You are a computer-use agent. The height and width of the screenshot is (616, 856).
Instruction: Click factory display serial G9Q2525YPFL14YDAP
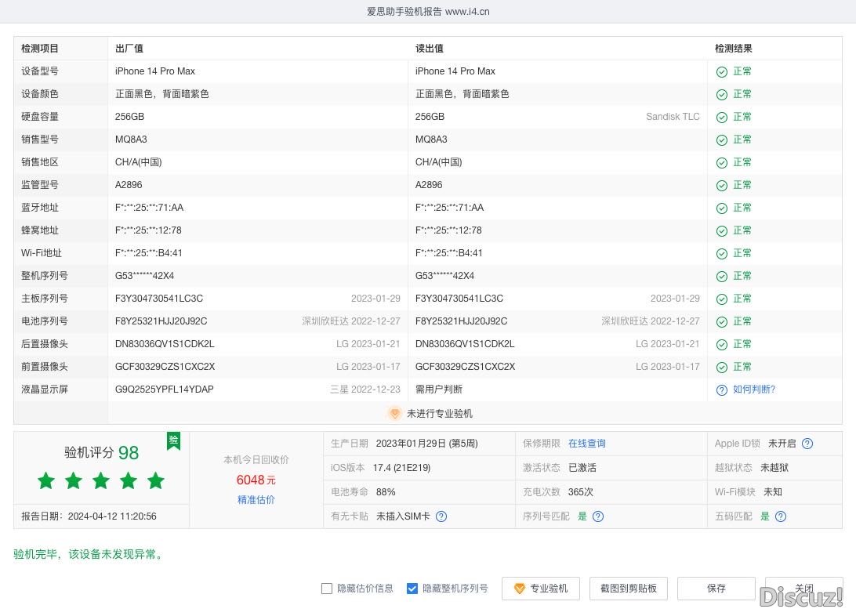point(165,389)
